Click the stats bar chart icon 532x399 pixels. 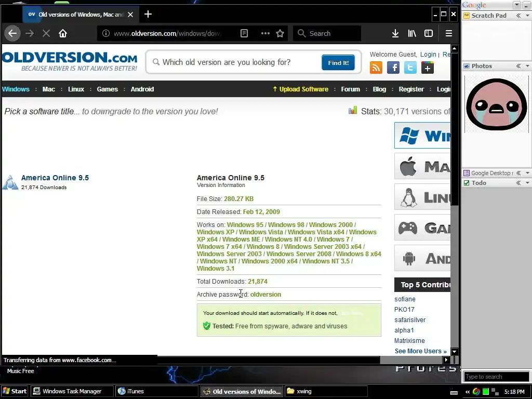(353, 110)
